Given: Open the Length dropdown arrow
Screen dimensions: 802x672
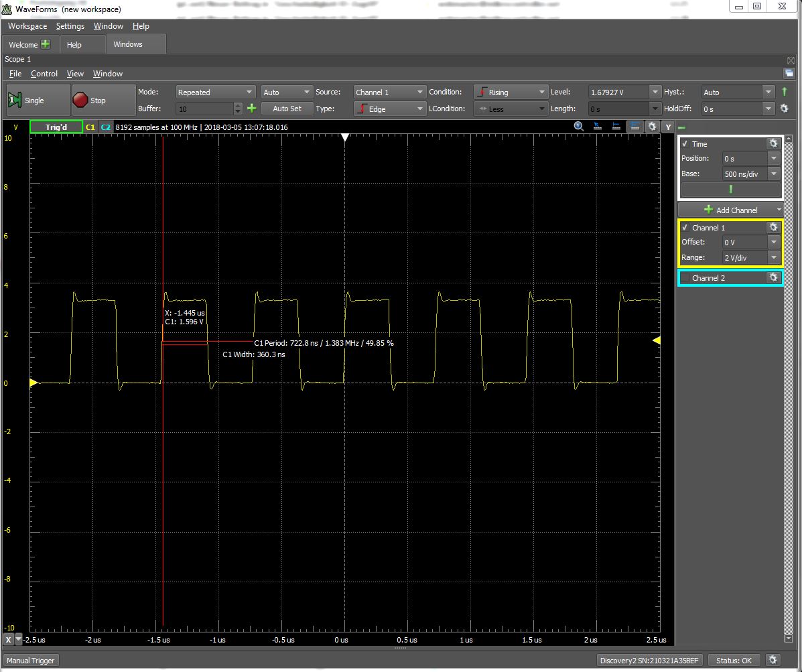Looking at the screenshot, I should pos(655,109).
